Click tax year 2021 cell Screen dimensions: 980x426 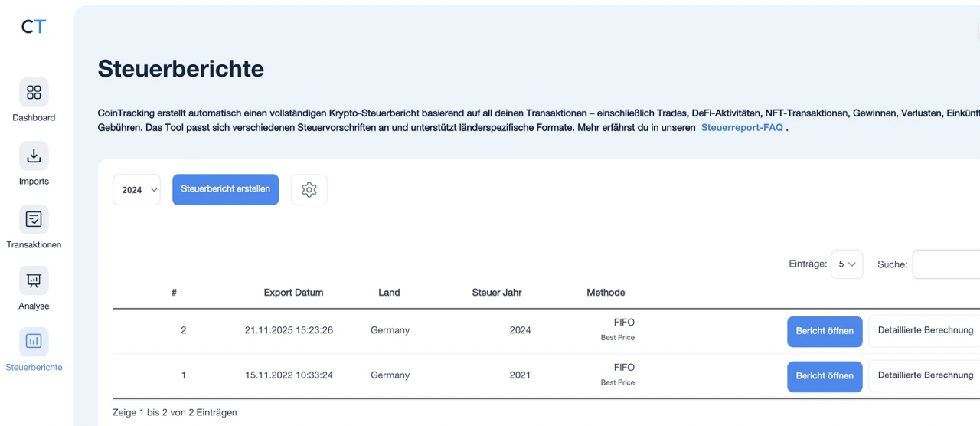point(520,375)
